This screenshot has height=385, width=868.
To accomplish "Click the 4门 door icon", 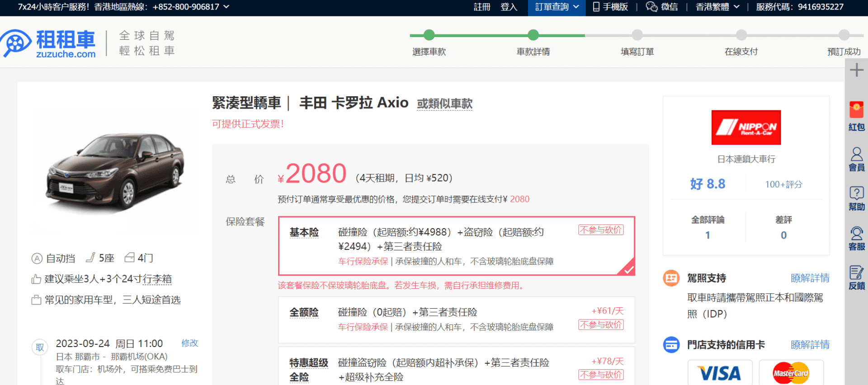I will click(x=129, y=258).
